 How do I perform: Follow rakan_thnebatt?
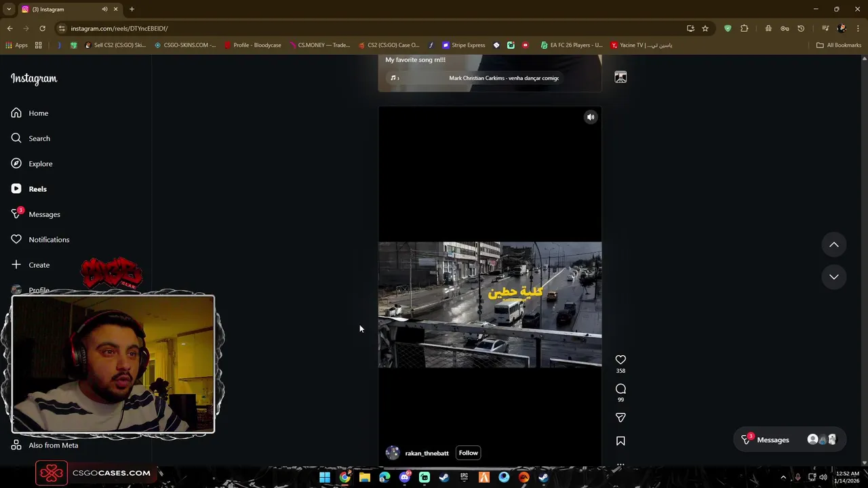[x=468, y=453]
